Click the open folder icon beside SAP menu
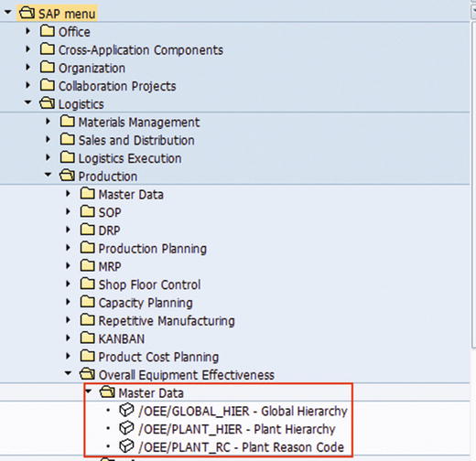The image size is (476, 461). [x=27, y=14]
